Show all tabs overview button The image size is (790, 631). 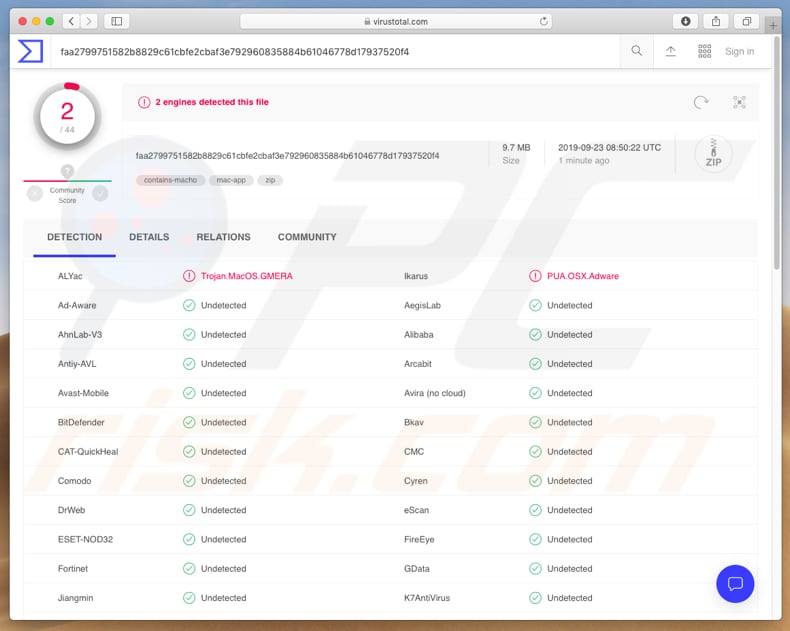click(747, 21)
